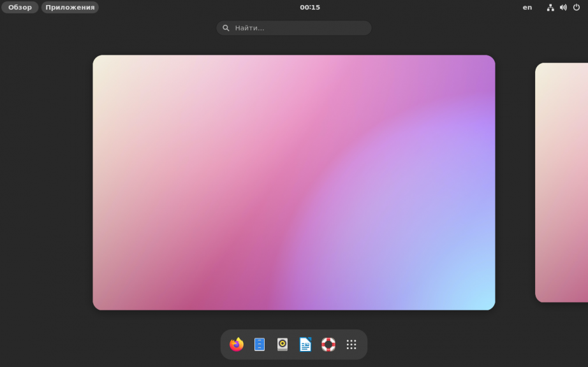Open LibreOffice Writer from the dock
Image resolution: width=588 pixels, height=367 pixels.
[305, 345]
